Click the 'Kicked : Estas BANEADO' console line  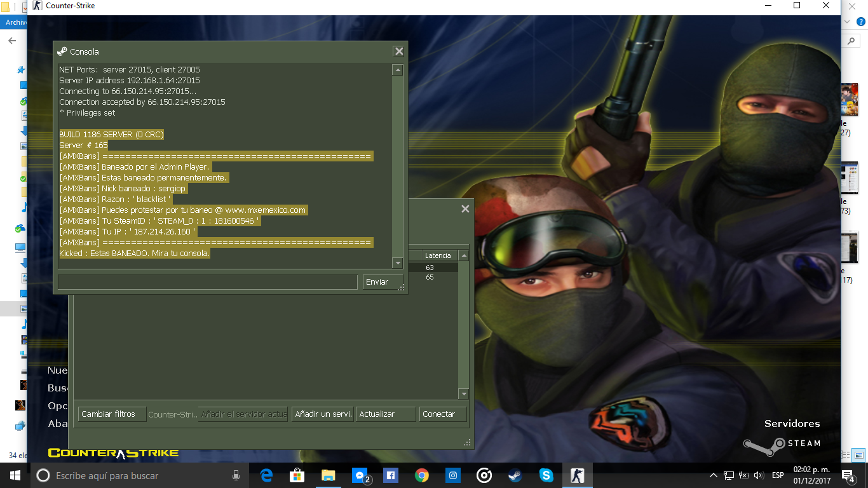coord(135,254)
